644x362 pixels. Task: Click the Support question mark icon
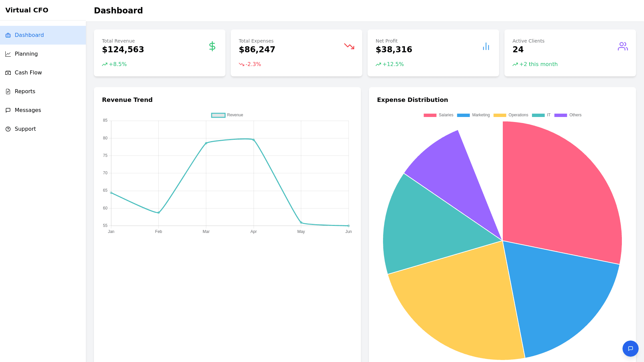point(8,129)
